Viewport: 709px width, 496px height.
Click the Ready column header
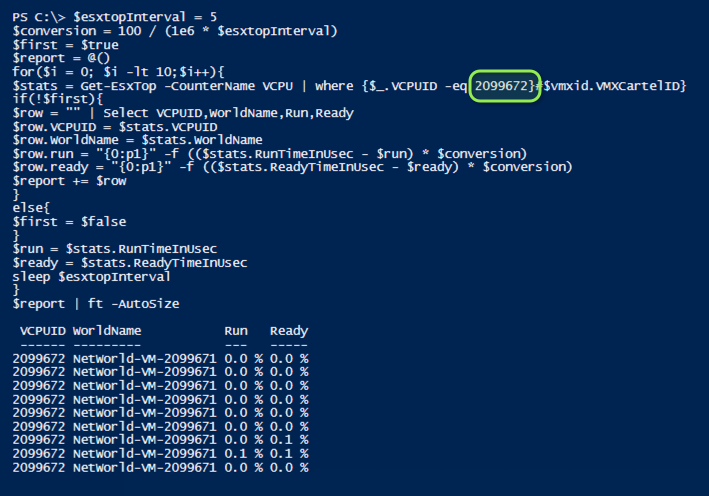tap(289, 331)
